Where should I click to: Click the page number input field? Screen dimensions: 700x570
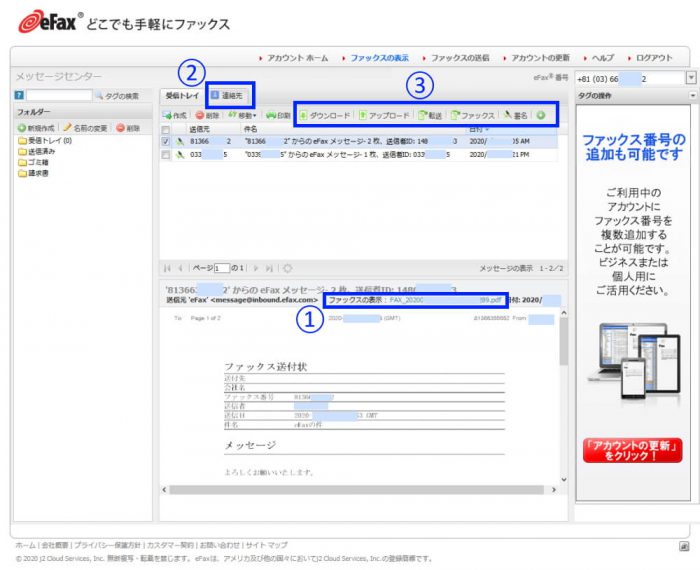tap(221, 268)
